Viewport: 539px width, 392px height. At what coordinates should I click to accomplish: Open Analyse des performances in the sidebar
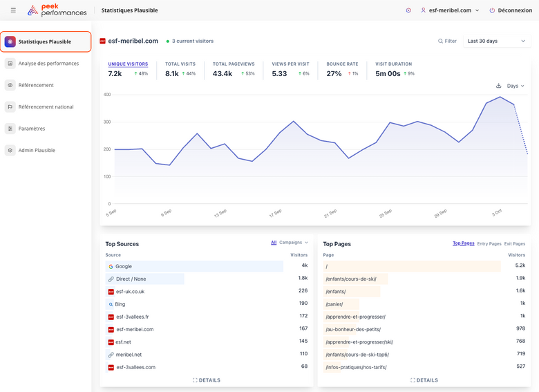(x=46, y=64)
